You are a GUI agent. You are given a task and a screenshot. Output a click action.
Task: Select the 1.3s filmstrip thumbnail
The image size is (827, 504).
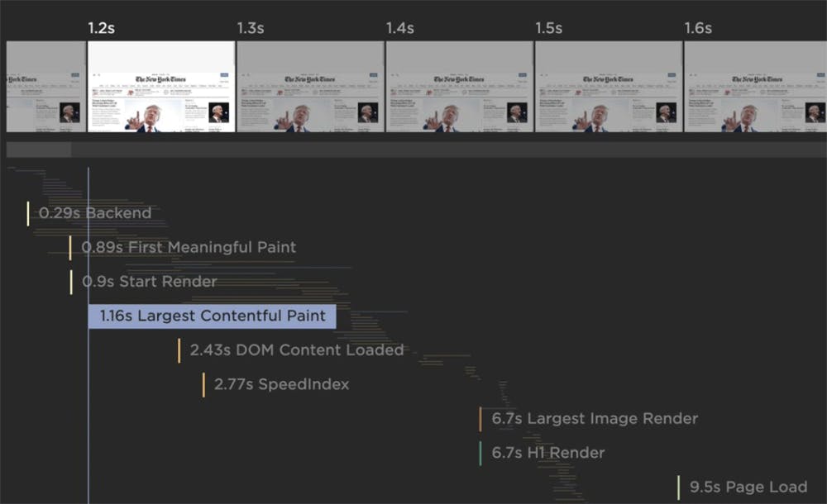pos(310,87)
